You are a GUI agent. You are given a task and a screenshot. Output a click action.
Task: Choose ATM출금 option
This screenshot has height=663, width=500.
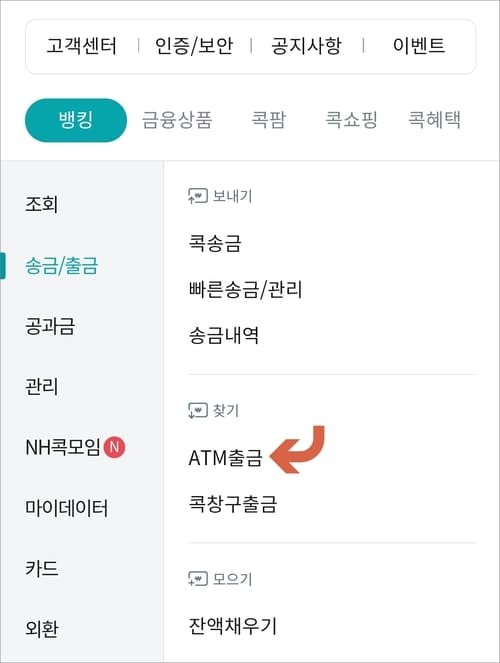tap(226, 458)
